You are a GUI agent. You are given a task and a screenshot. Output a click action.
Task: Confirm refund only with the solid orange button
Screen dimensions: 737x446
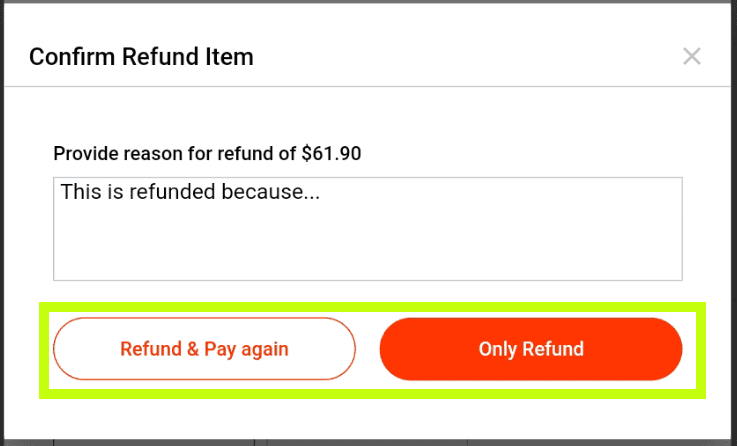pyautogui.click(x=531, y=349)
